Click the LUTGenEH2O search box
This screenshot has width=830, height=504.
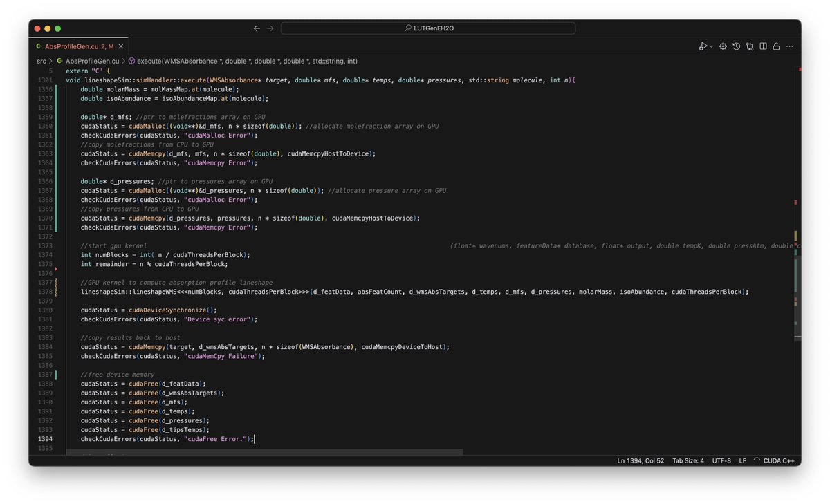[428, 28]
